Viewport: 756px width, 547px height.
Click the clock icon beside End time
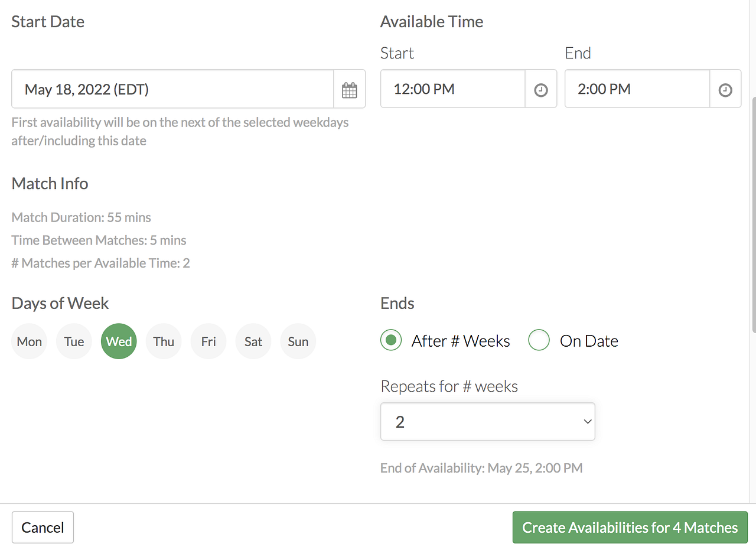coord(725,90)
